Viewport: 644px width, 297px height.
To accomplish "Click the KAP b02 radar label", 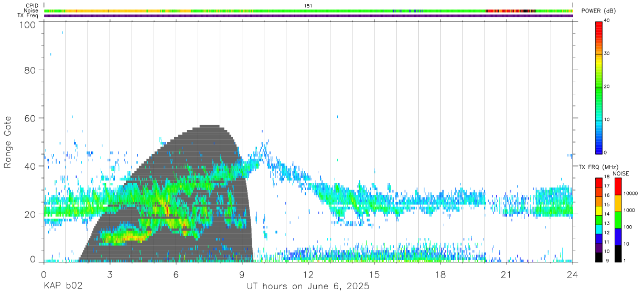I will (63, 287).
